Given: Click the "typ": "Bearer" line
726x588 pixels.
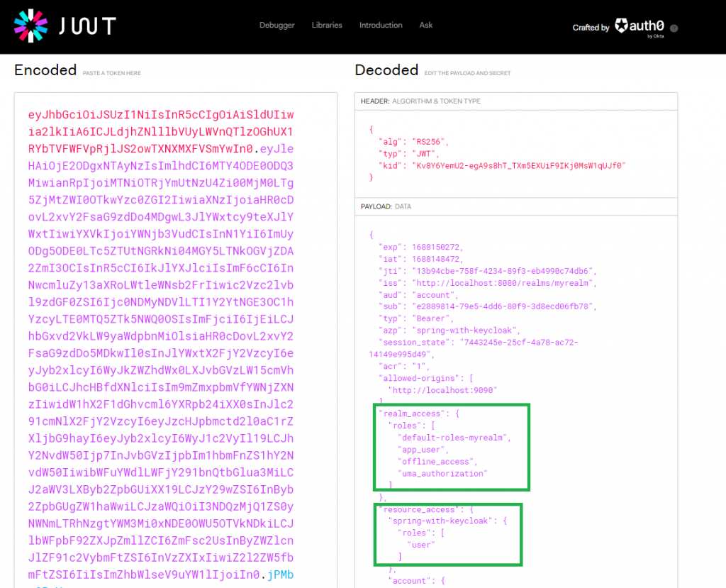Looking at the screenshot, I should coord(415,318).
